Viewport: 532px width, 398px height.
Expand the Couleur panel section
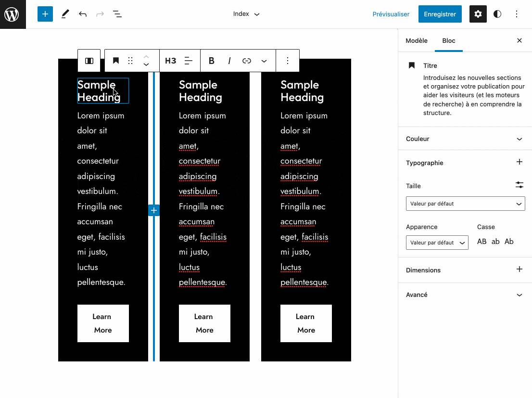pos(465,139)
